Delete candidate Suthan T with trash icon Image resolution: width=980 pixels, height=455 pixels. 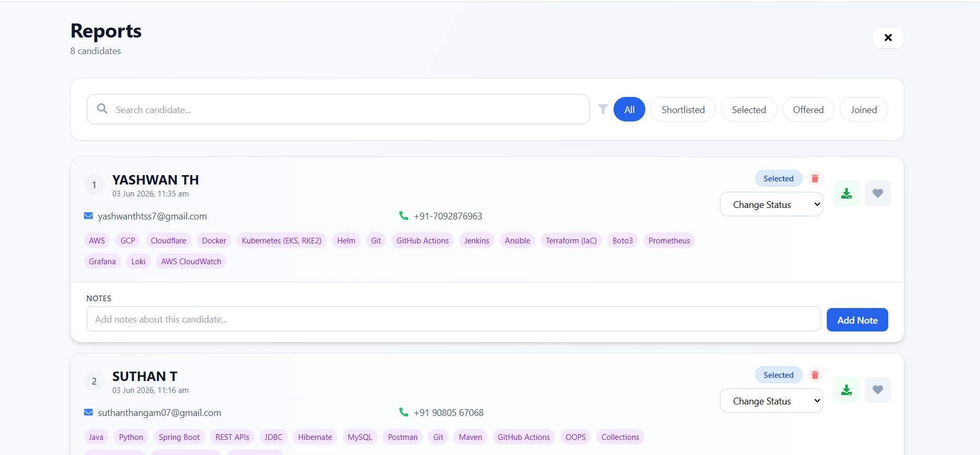pos(815,375)
